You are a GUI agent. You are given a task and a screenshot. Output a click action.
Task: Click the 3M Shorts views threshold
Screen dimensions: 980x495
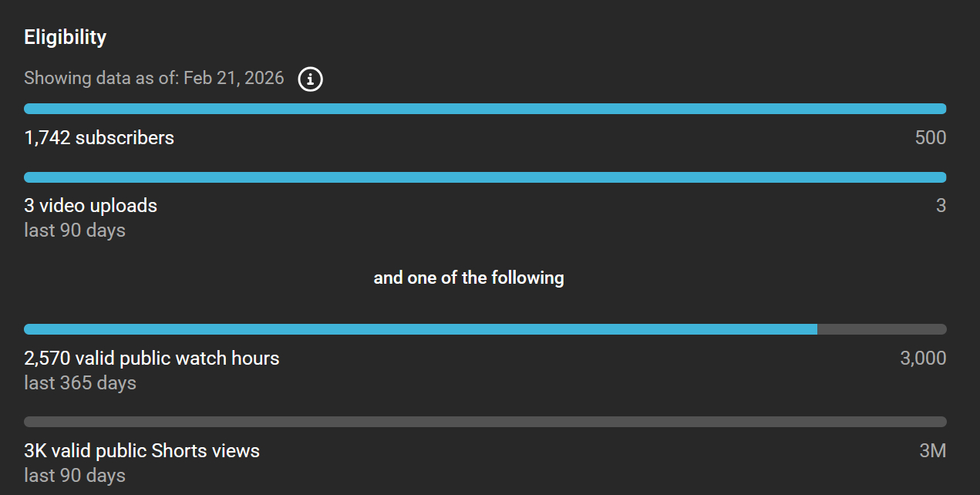[x=932, y=451]
